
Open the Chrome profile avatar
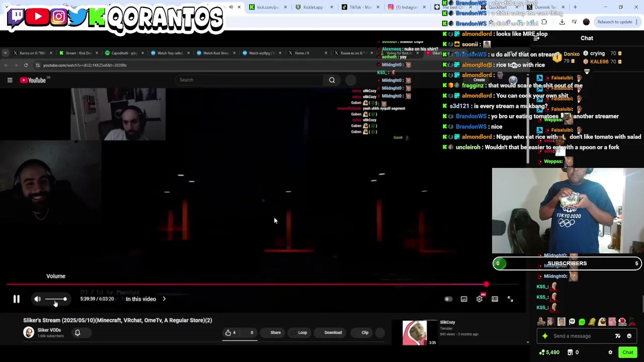(586, 22)
